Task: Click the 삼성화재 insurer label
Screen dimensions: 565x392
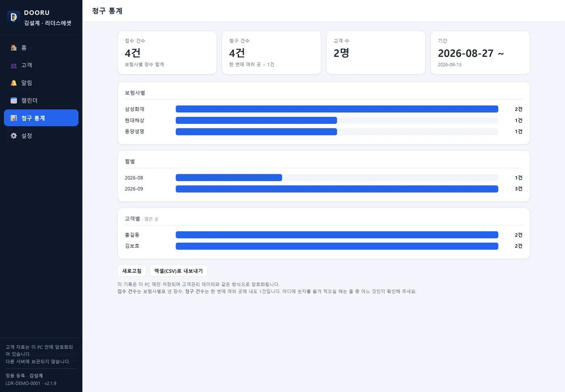Action: pos(135,109)
